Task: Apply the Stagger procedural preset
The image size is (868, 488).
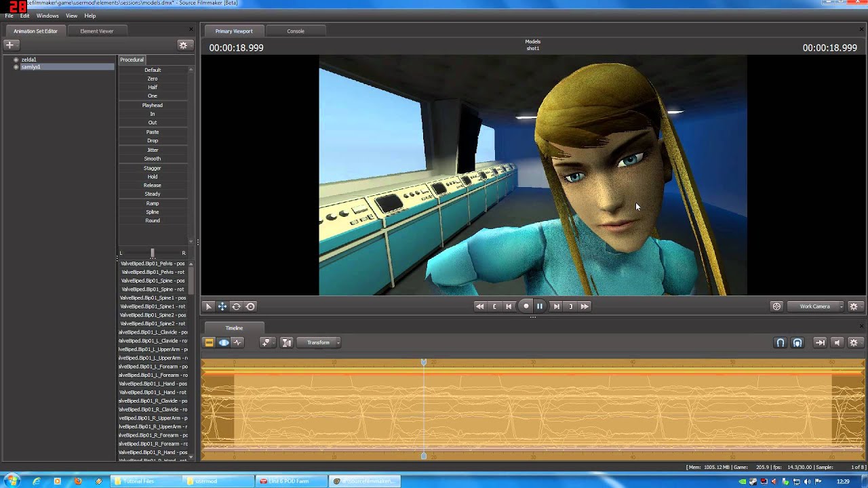Action: (153, 168)
